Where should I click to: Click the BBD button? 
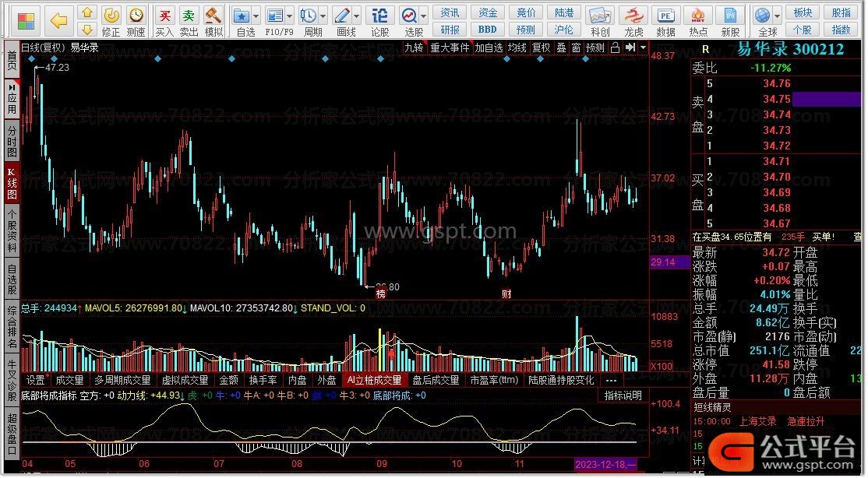tap(487, 30)
